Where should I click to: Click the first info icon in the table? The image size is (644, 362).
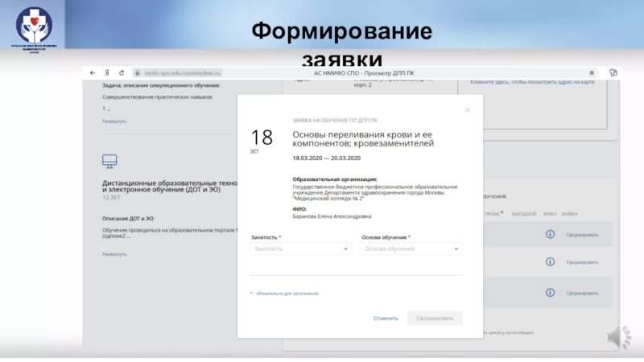(x=551, y=234)
